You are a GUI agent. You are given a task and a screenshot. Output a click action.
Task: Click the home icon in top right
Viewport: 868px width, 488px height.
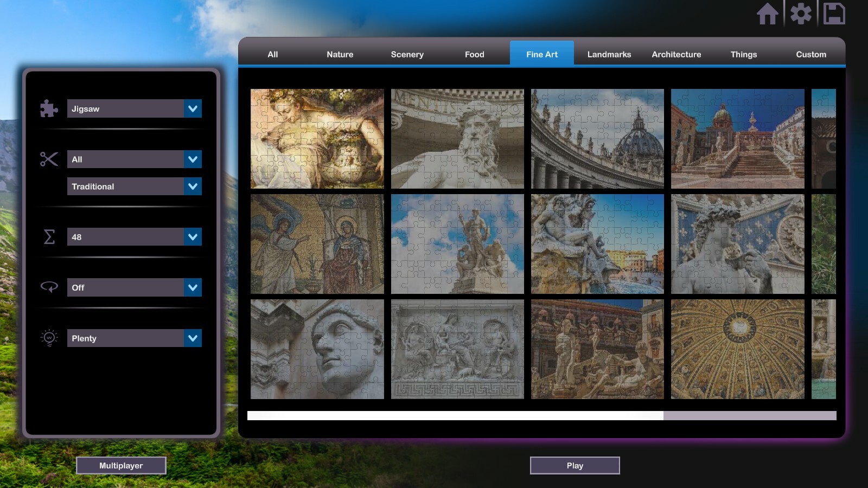767,14
